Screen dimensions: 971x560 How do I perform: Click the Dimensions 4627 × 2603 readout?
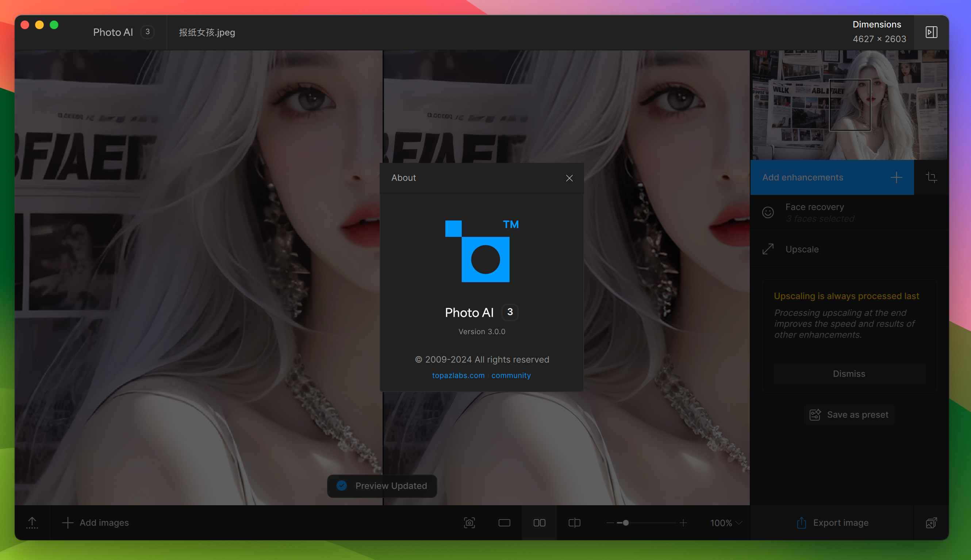point(879,32)
